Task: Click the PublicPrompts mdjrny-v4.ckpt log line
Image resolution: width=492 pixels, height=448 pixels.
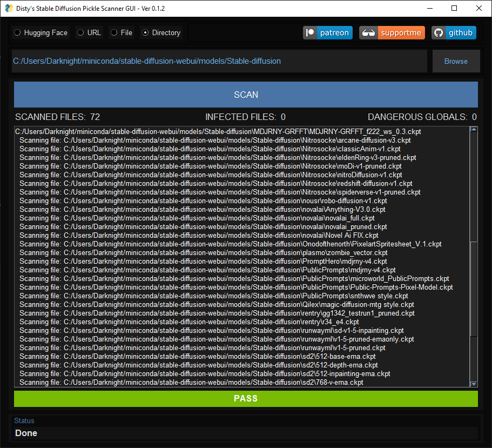Action: 207,270
